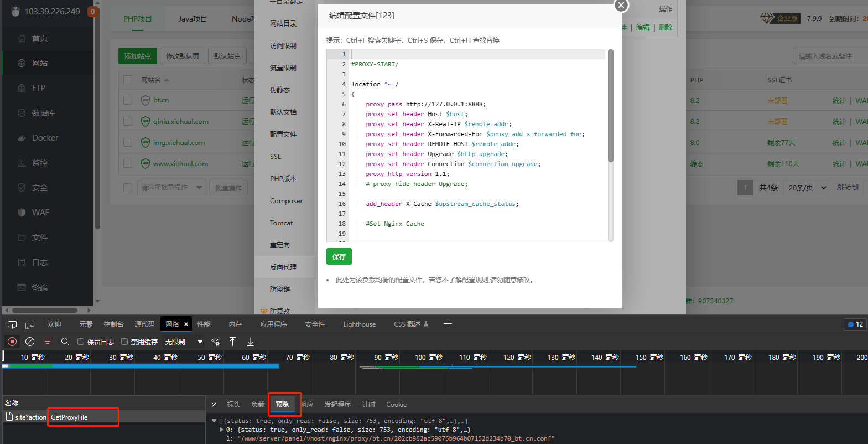
Task: Click the 12 issues badge
Action: pos(855,324)
